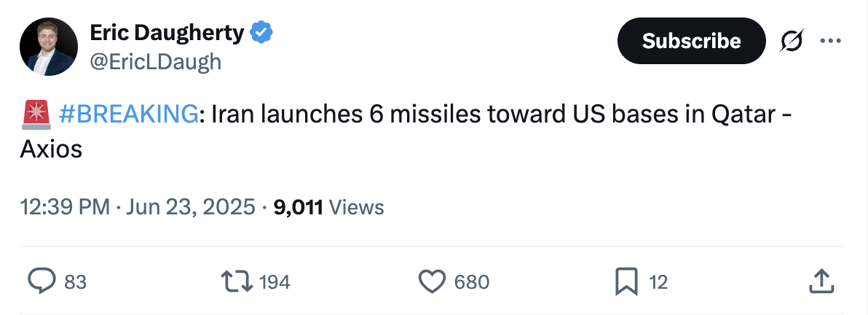
Task: Click the Grok slashed-circle icon
Action: click(x=792, y=42)
